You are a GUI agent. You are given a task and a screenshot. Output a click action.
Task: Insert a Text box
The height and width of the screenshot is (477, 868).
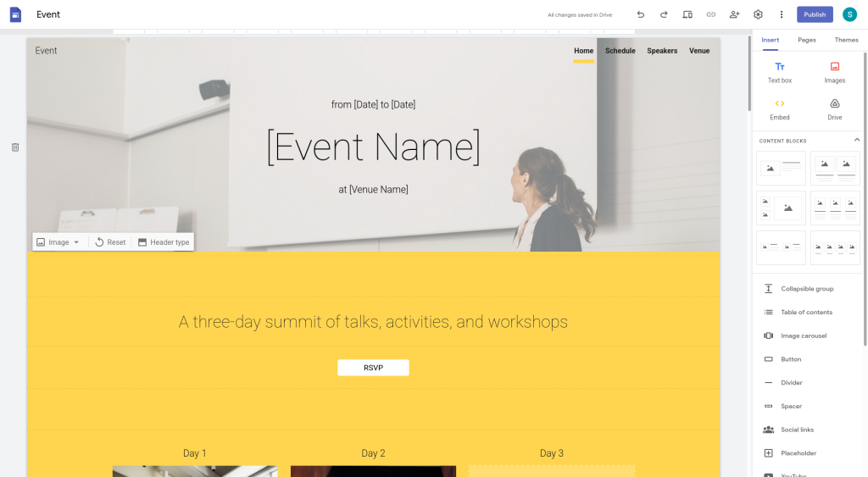click(780, 72)
